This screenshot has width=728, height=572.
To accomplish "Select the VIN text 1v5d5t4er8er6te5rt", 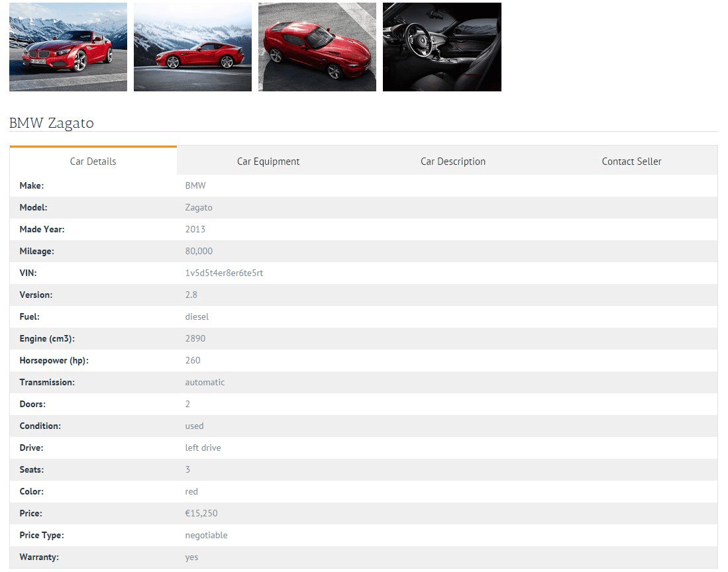I will click(224, 273).
